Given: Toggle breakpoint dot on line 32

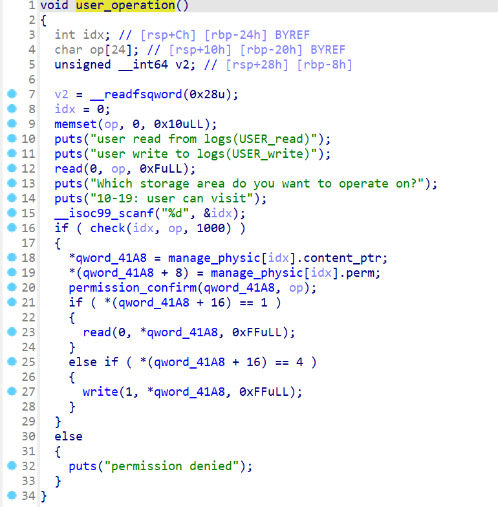Looking at the screenshot, I should (12, 465).
